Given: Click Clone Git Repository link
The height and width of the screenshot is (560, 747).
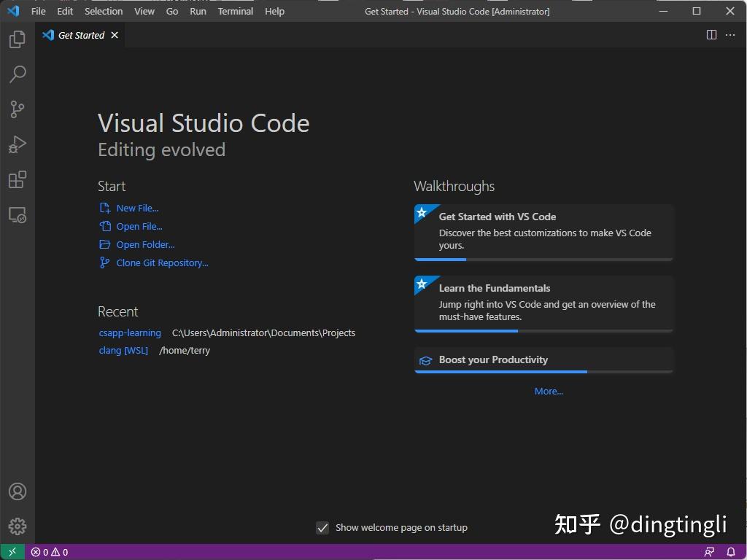Looking at the screenshot, I should (160, 262).
